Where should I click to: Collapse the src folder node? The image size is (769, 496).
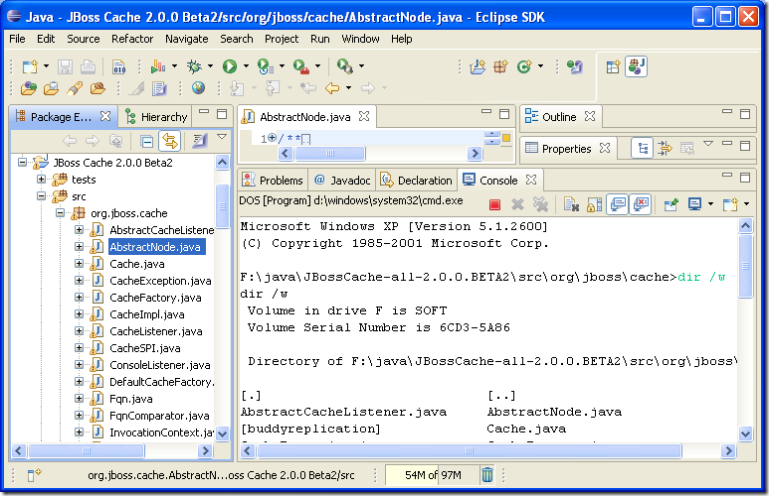tap(41, 196)
